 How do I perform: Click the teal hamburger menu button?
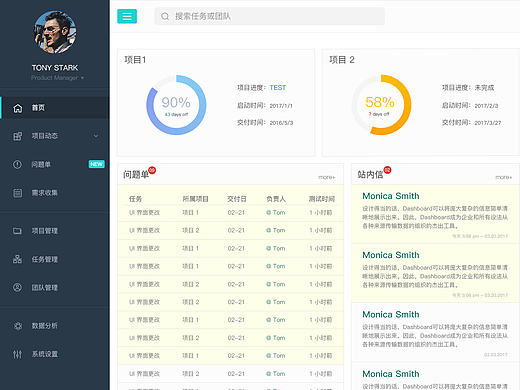point(127,16)
